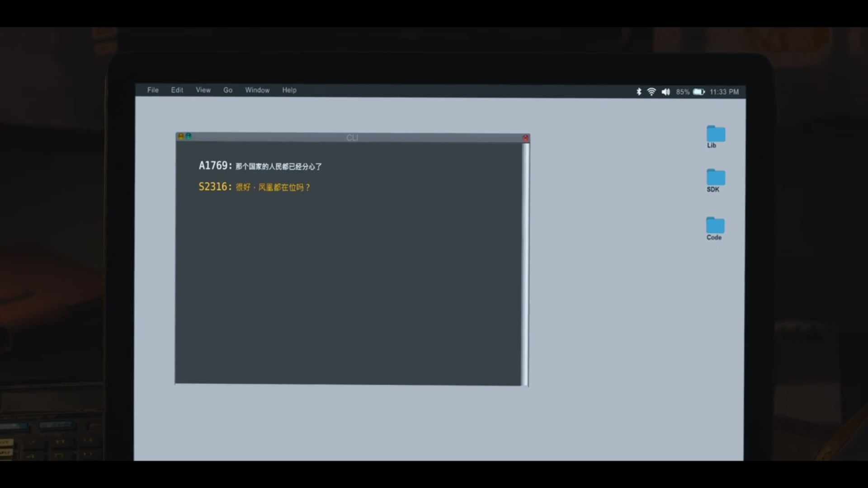Open the Code folder icon
This screenshot has height=488, width=868.
click(715, 225)
